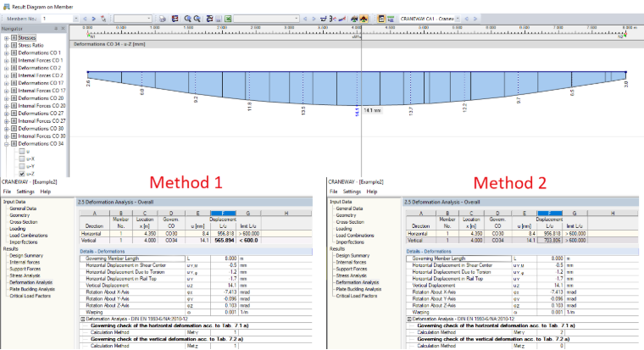
Task: Open Settings menu in Method 2 window
Action: coord(352,192)
